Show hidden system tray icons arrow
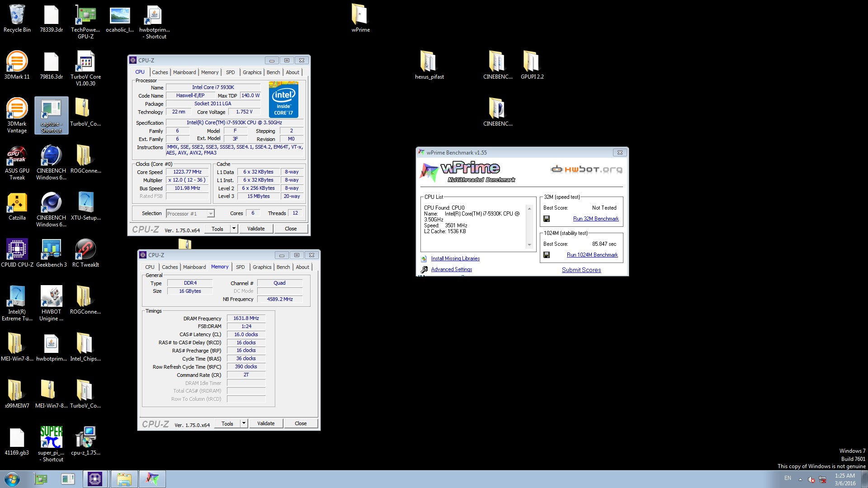 point(800,479)
